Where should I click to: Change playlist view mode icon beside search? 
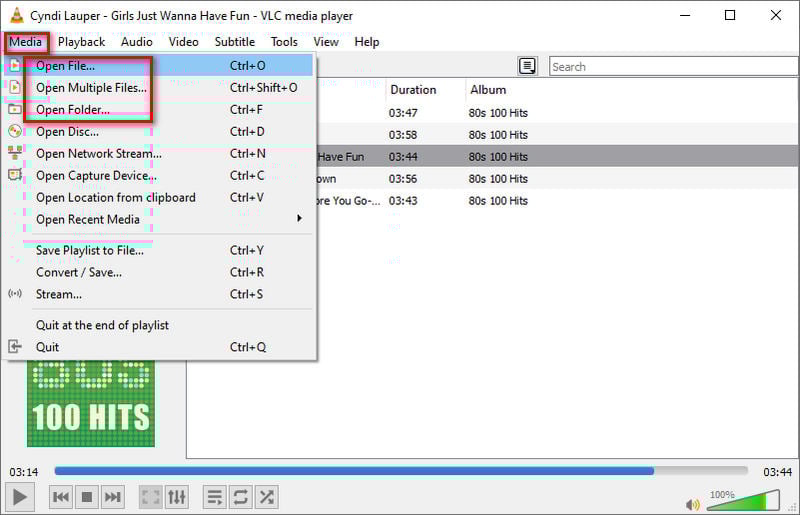click(528, 66)
